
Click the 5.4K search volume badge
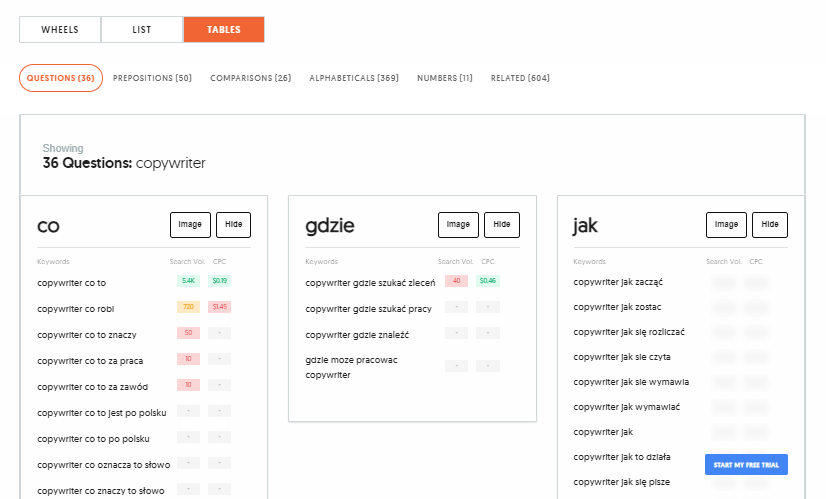[x=188, y=282]
